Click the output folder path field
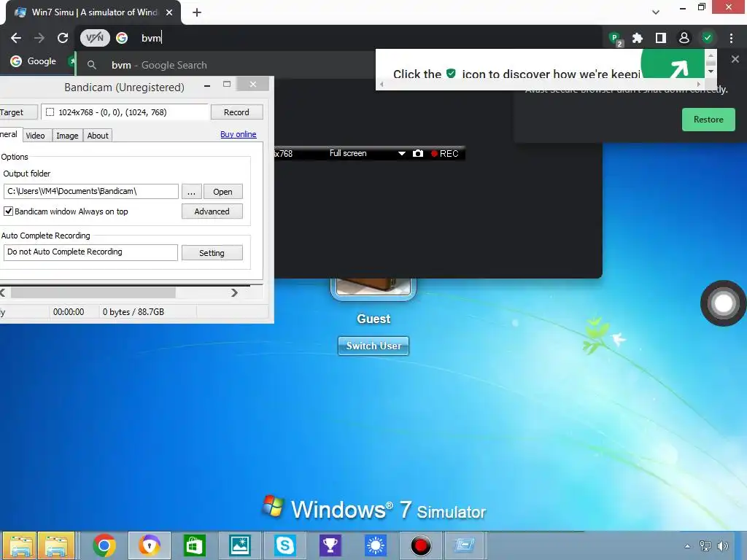 (90, 192)
